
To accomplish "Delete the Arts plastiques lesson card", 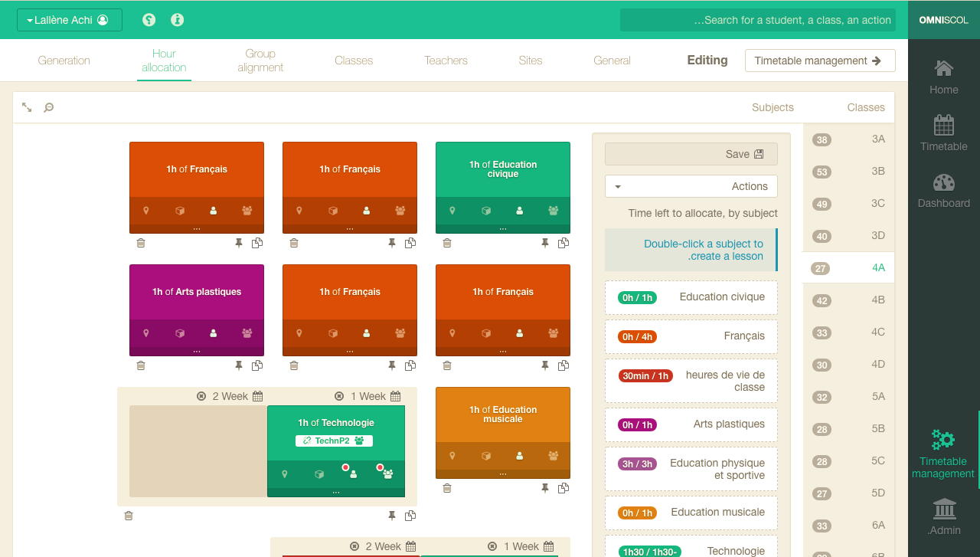I will pyautogui.click(x=141, y=366).
